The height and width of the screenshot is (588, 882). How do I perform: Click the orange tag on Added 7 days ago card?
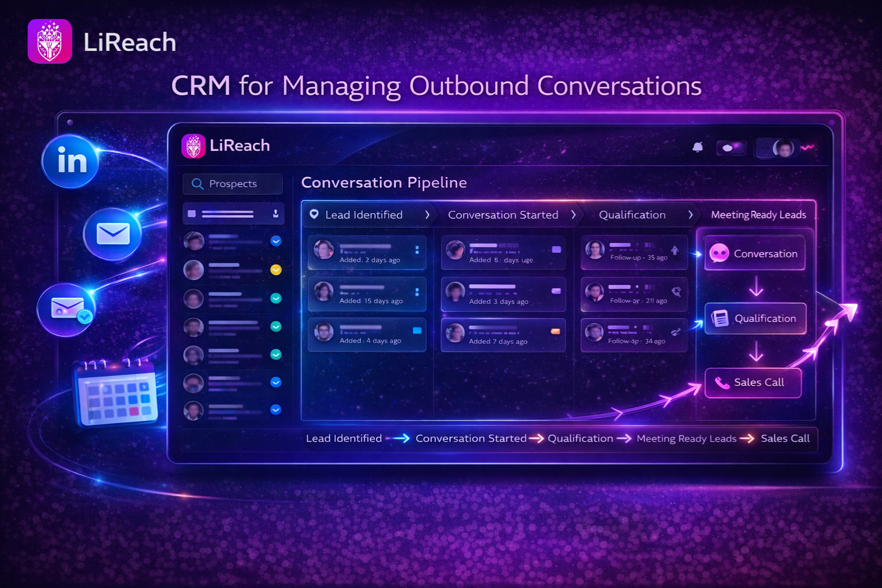point(555,331)
